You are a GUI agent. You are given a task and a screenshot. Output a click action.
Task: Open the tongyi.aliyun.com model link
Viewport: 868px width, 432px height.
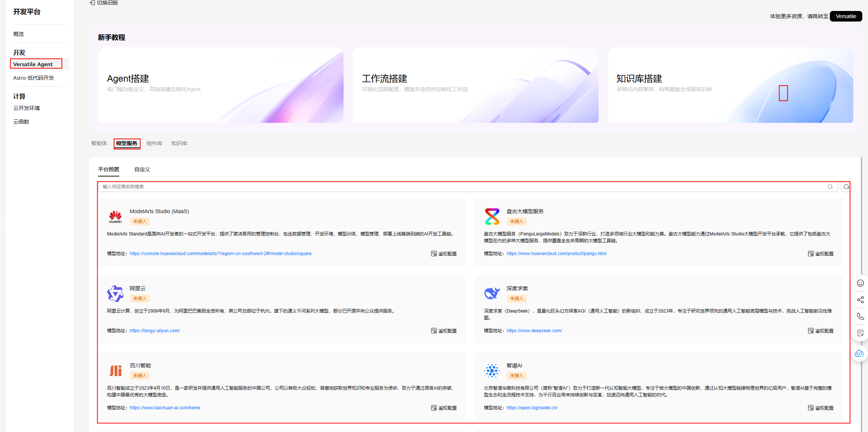(x=155, y=331)
